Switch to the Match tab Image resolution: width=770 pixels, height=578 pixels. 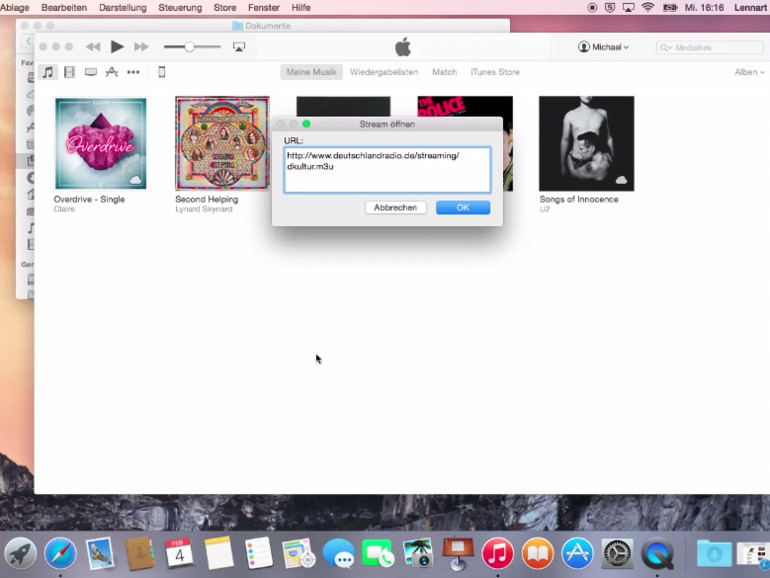pyautogui.click(x=444, y=72)
